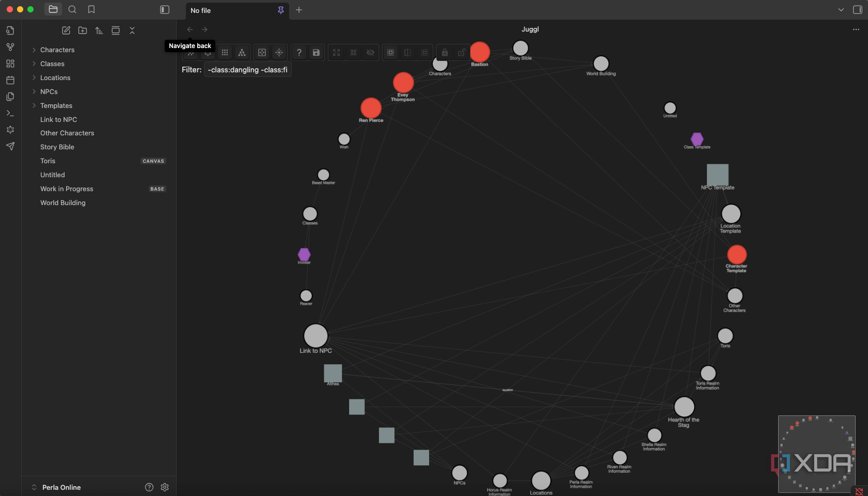This screenshot has height=496, width=868.
Task: Toggle the pin on the No file tab
Action: (281, 10)
